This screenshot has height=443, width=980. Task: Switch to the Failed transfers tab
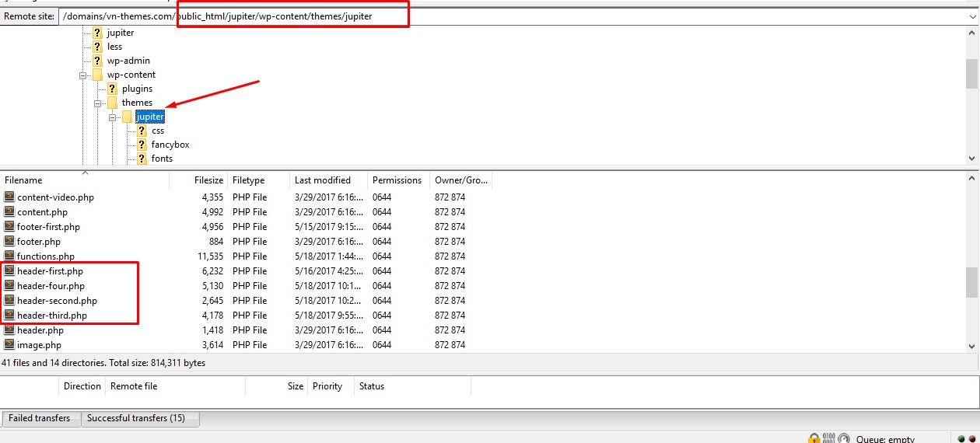point(39,418)
